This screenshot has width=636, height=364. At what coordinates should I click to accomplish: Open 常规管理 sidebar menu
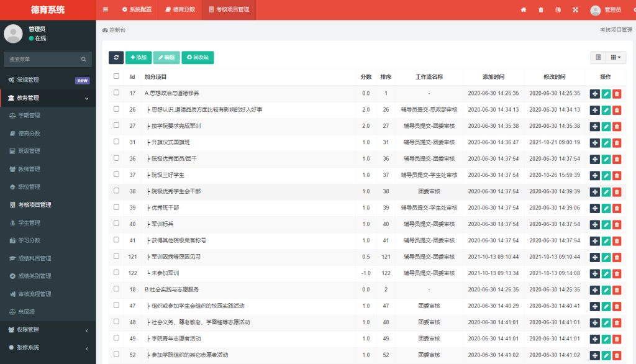click(x=48, y=80)
